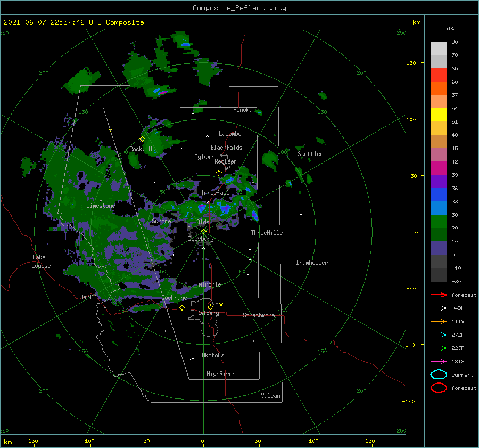Select the Airdrie label
The height and width of the screenshot is (448, 479).
coord(210,284)
